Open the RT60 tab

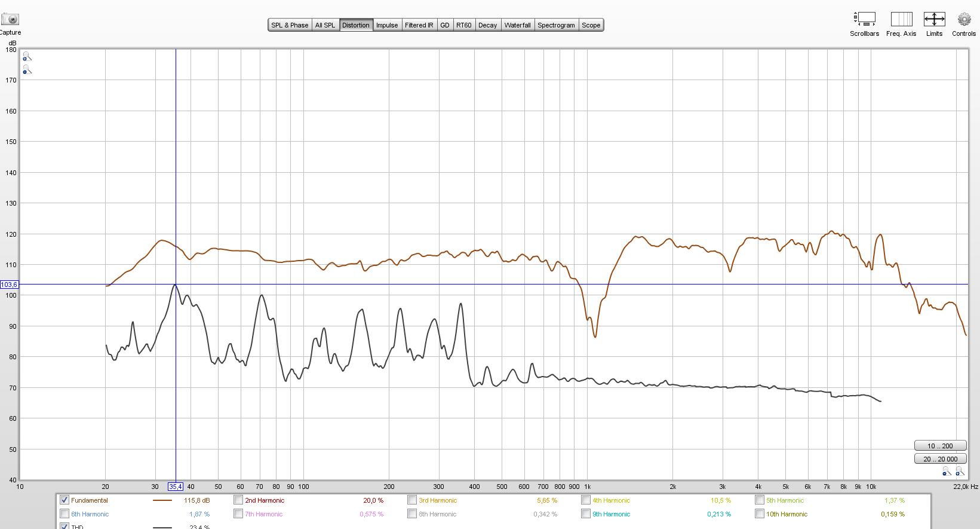point(463,25)
